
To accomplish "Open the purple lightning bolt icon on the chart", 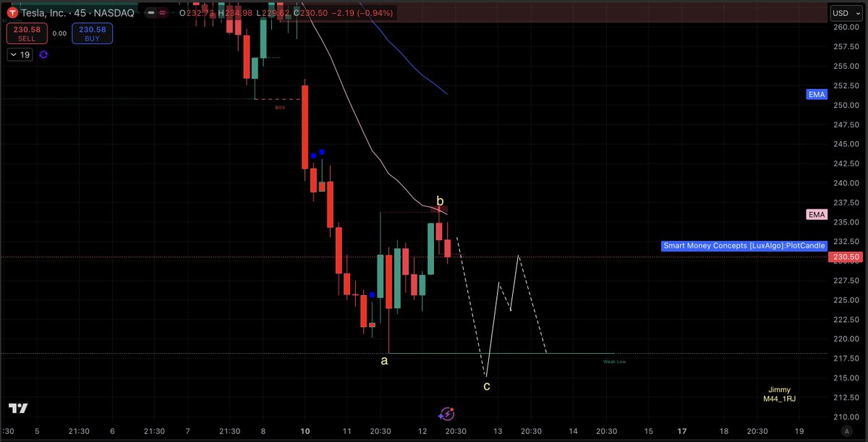I will [x=447, y=414].
